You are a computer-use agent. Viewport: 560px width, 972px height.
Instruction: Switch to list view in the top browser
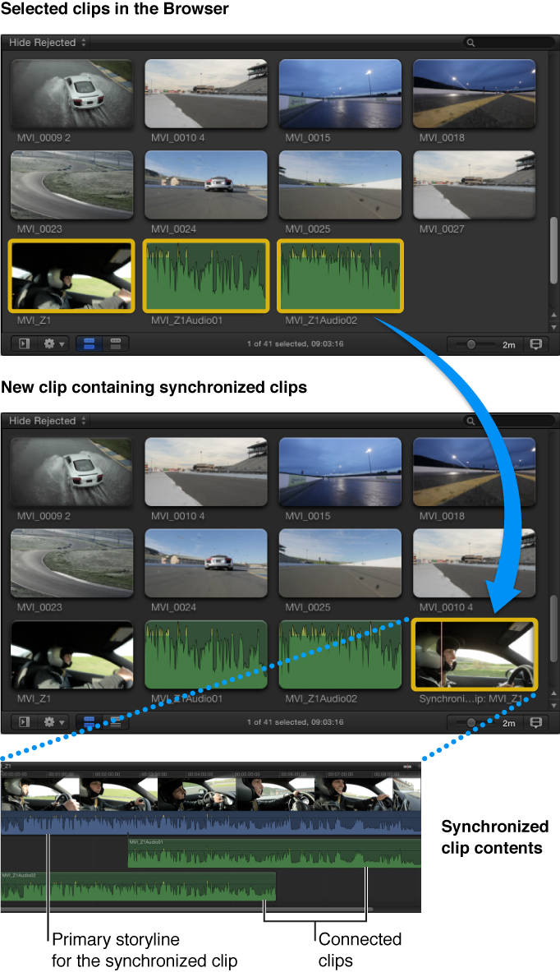pos(115,343)
